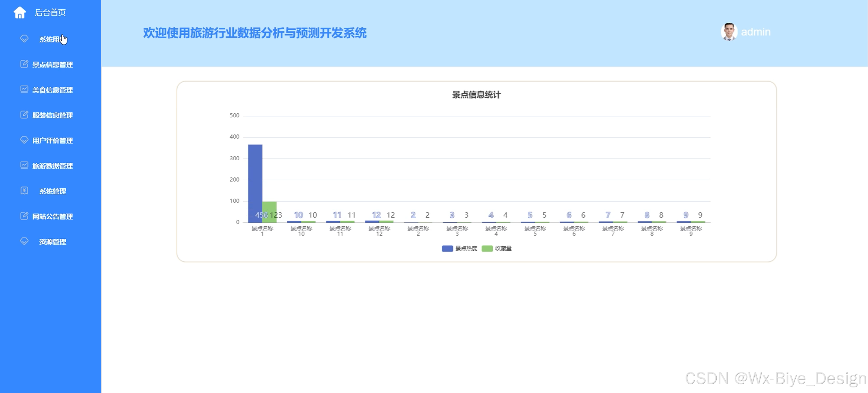
Task: Toggle the 收藏量 legend green swatch
Action: tap(487, 249)
